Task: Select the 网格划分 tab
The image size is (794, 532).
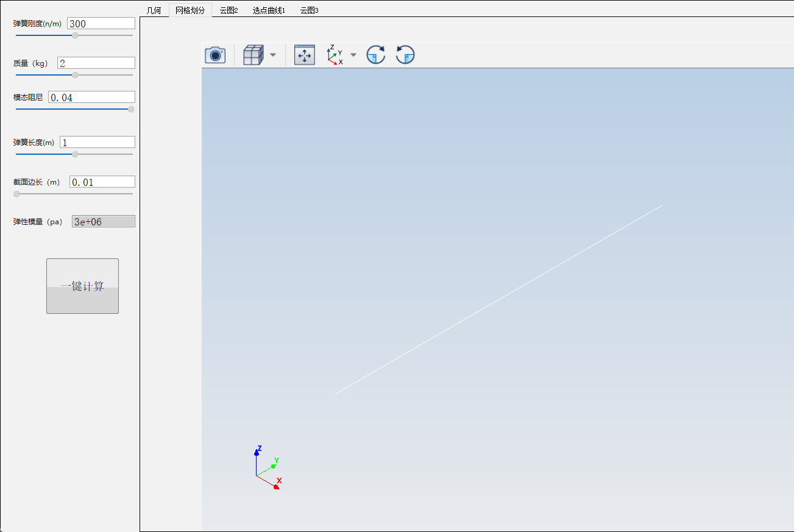Action: (x=190, y=10)
